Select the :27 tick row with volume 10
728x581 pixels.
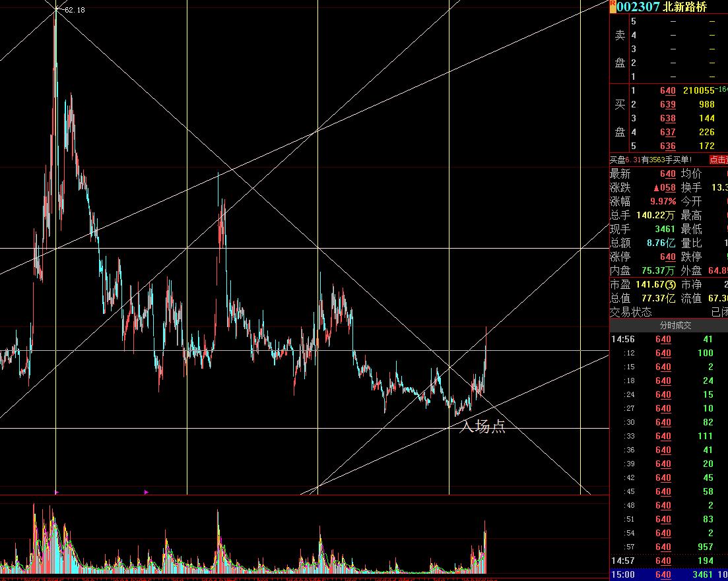coord(669,408)
